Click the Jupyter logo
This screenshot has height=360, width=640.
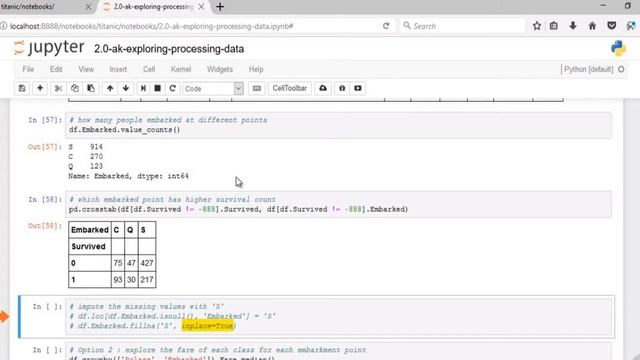coord(49,48)
